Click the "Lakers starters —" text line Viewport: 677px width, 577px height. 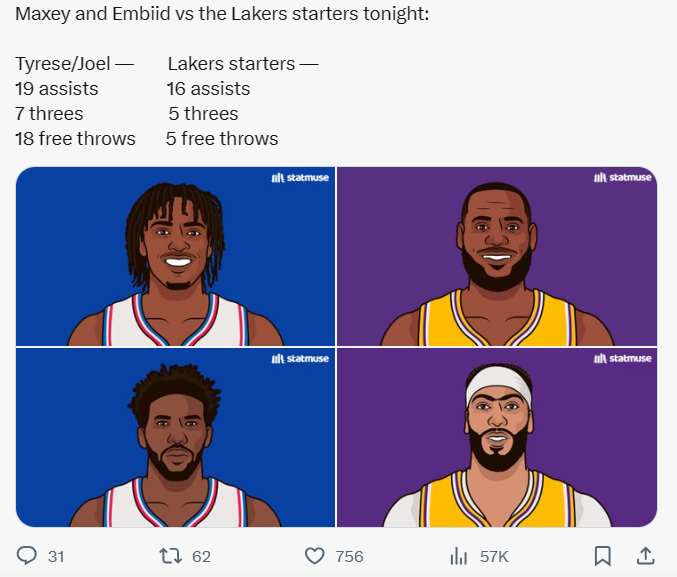click(243, 64)
